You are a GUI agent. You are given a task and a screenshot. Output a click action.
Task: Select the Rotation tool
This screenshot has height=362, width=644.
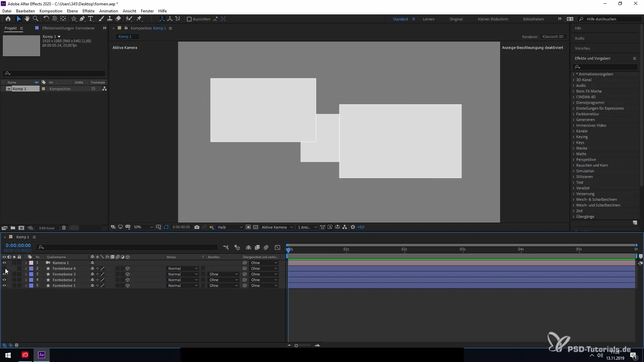[x=46, y=19]
